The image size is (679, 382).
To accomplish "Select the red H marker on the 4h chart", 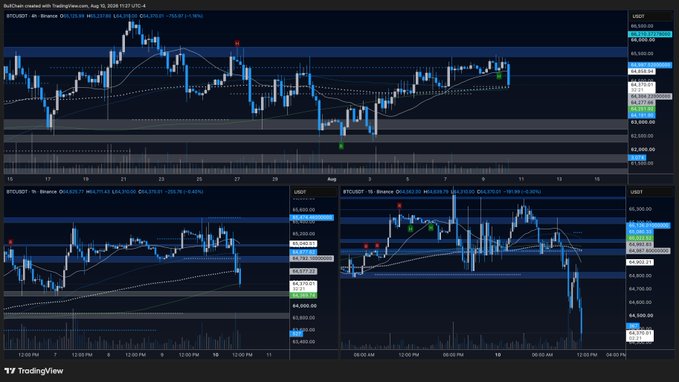I will (x=237, y=43).
